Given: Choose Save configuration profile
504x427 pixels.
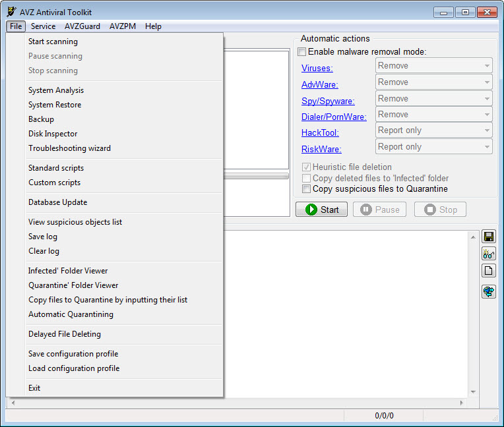Looking at the screenshot, I should (x=124, y=354).
